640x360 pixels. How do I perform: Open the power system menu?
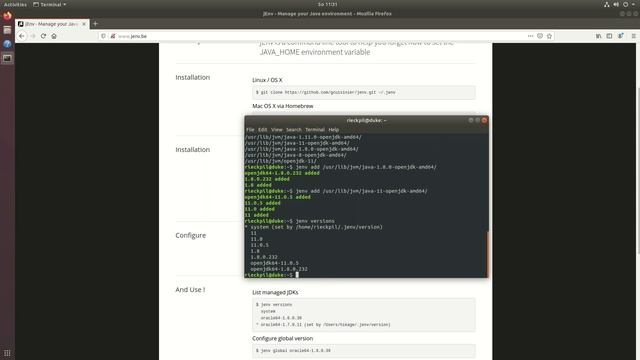(x=625, y=4)
